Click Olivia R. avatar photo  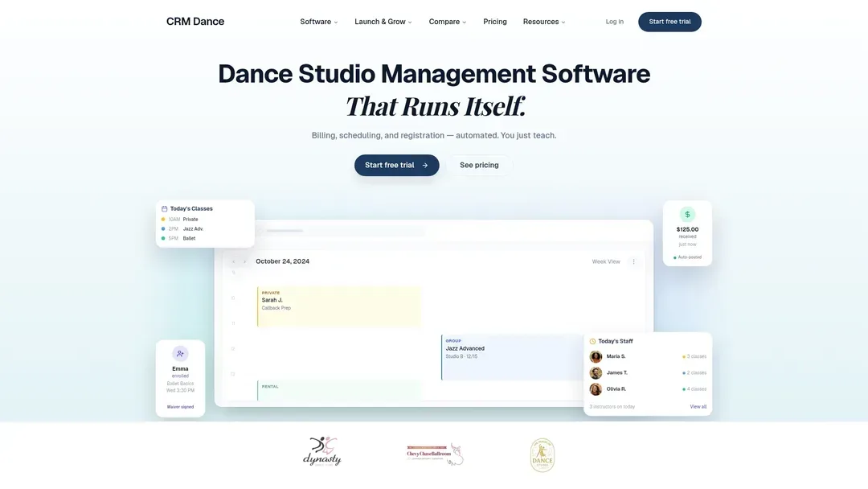596,388
